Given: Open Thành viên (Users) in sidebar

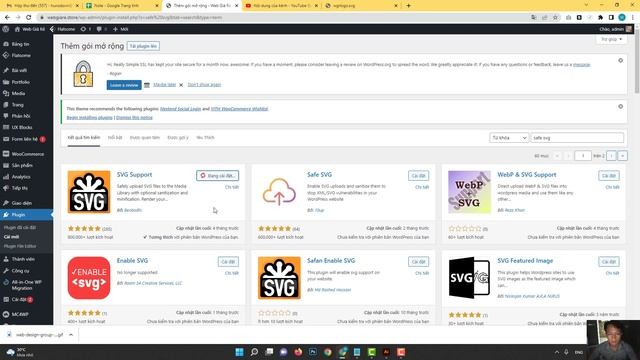Looking at the screenshot, I should tap(23, 259).
